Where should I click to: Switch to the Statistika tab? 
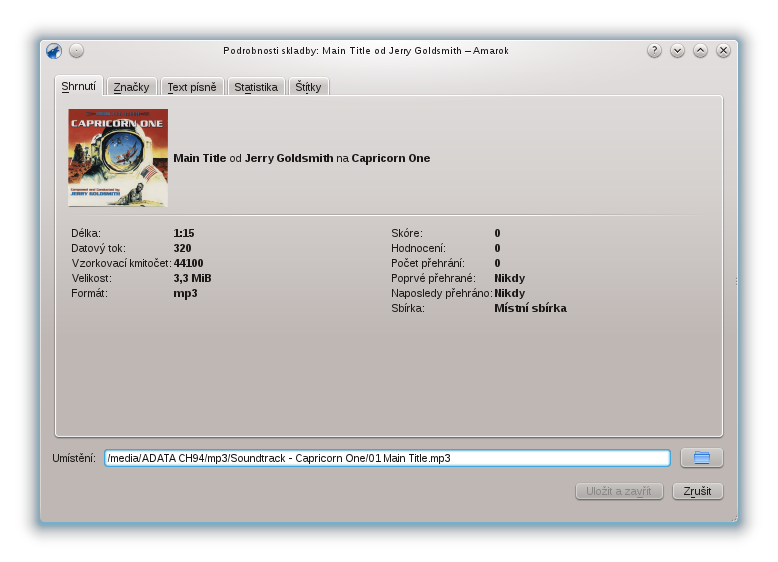(x=256, y=87)
